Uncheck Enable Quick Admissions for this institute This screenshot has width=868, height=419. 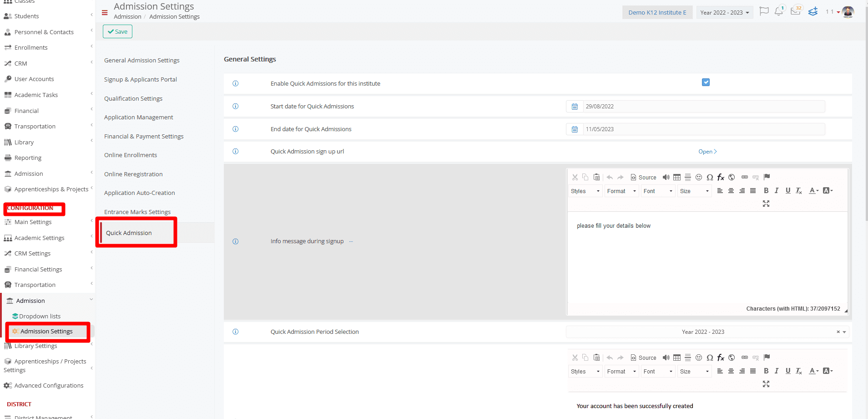(x=706, y=82)
